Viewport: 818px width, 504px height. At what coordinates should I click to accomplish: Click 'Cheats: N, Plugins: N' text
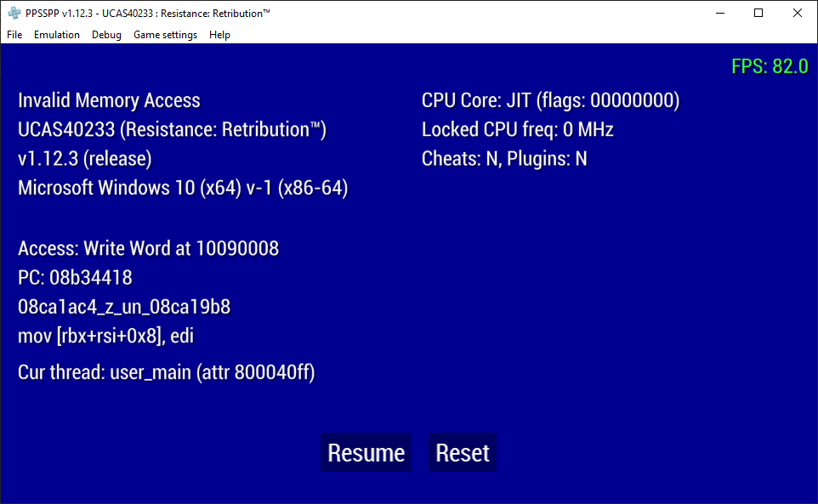click(x=504, y=159)
